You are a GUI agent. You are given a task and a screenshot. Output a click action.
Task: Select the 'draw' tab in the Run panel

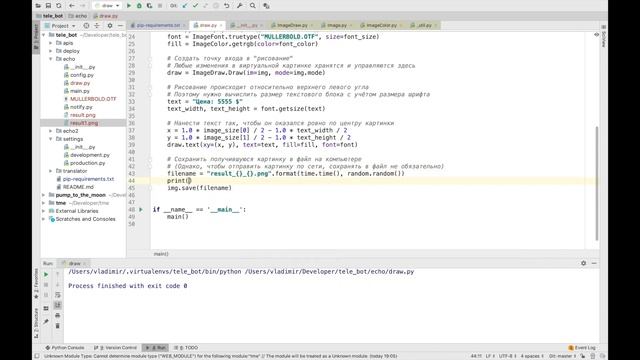pyautogui.click(x=74, y=264)
